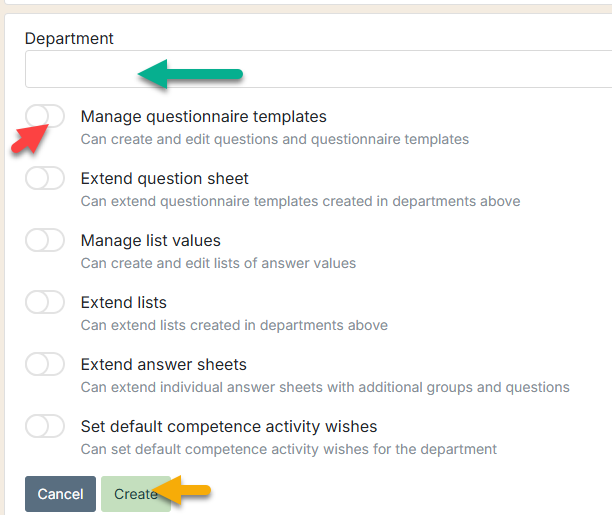Enable Manage questionnaire templates toggle

click(45, 116)
